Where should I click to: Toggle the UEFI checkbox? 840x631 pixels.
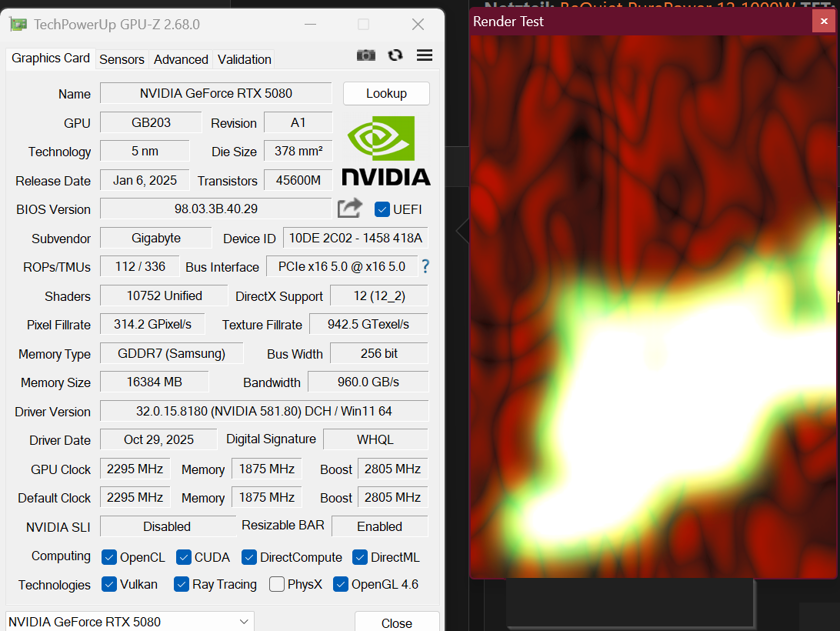point(382,209)
